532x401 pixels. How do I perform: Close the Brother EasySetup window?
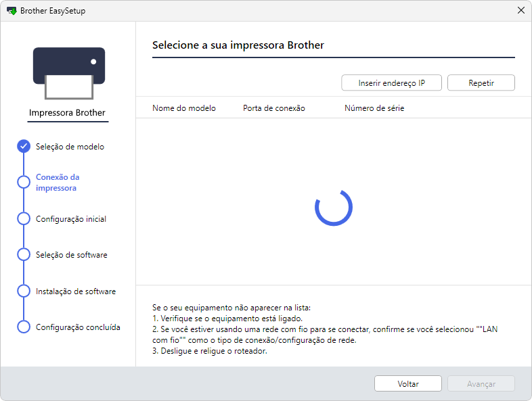(x=521, y=11)
